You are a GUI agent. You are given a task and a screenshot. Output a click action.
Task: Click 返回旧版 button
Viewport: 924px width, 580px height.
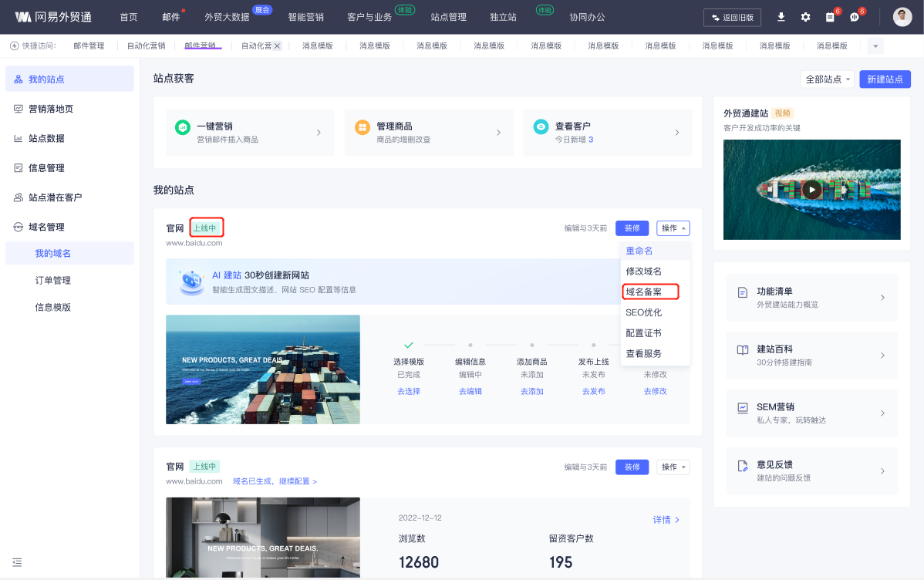click(x=733, y=17)
